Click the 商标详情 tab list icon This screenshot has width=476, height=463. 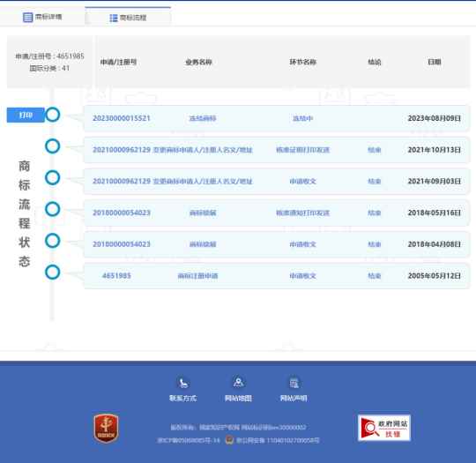pyautogui.click(x=27, y=18)
